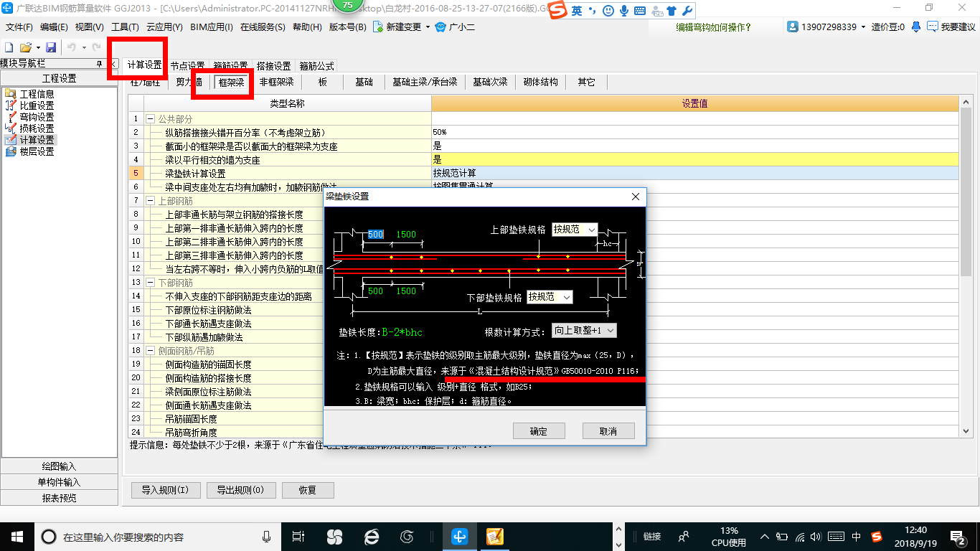Select the 非框架梁 tab
980x551 pixels.
[277, 83]
